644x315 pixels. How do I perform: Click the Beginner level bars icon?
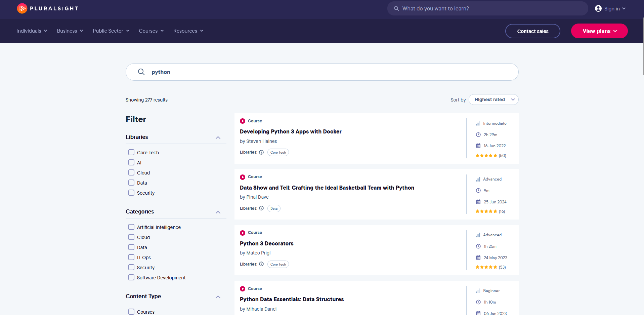pyautogui.click(x=478, y=291)
